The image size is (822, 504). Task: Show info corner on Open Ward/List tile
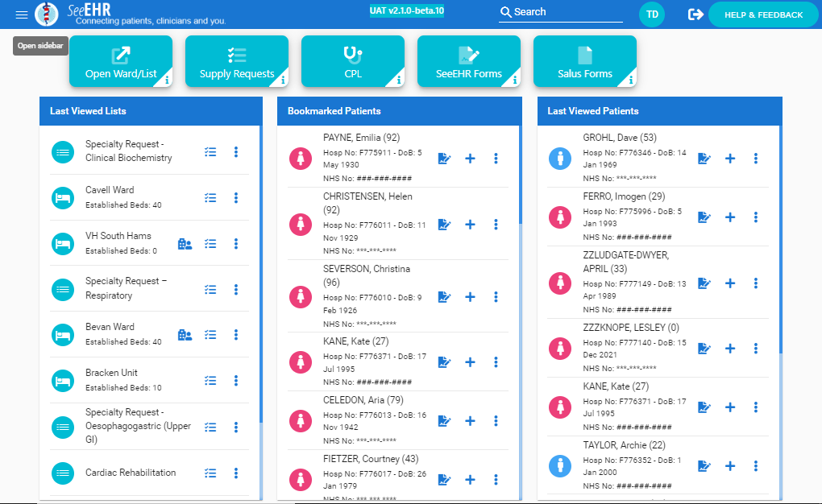point(167,81)
